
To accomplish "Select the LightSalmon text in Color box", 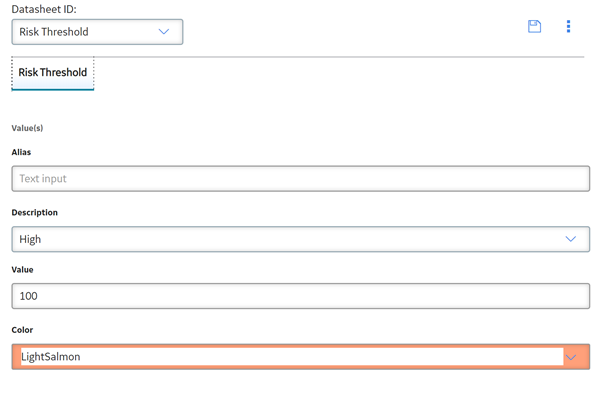I will 51,357.
